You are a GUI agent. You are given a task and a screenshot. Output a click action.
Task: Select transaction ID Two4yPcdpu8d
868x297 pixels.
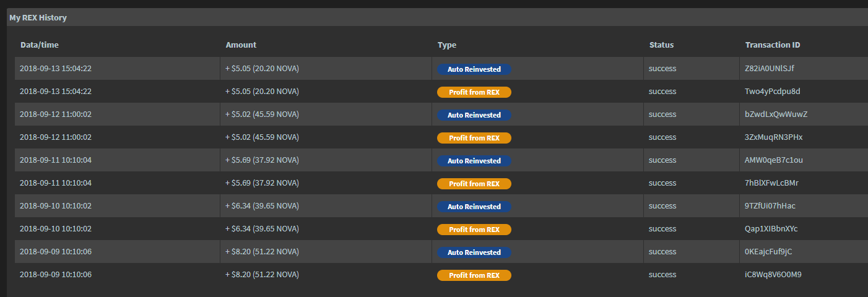(x=772, y=92)
